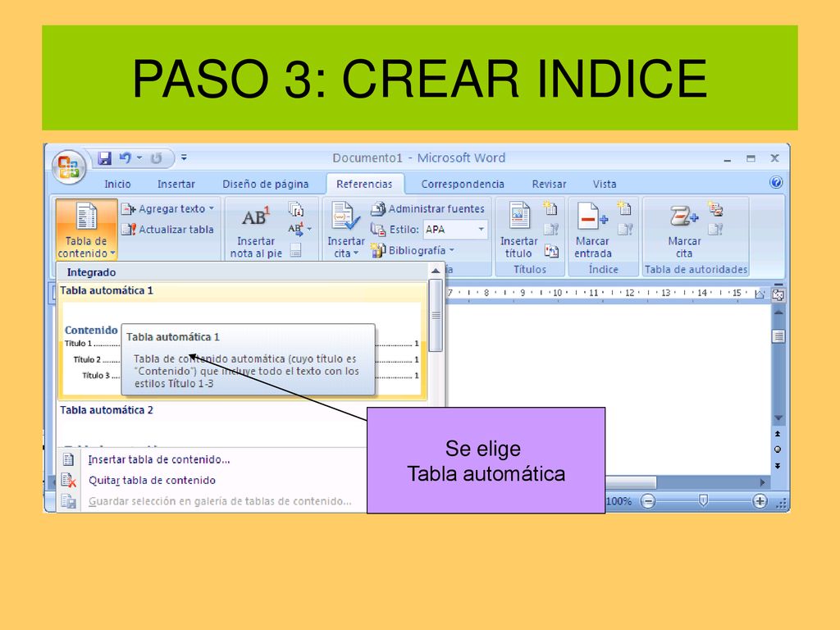The image size is (840, 630).
Task: Click Marcar cita button
Action: 684,231
